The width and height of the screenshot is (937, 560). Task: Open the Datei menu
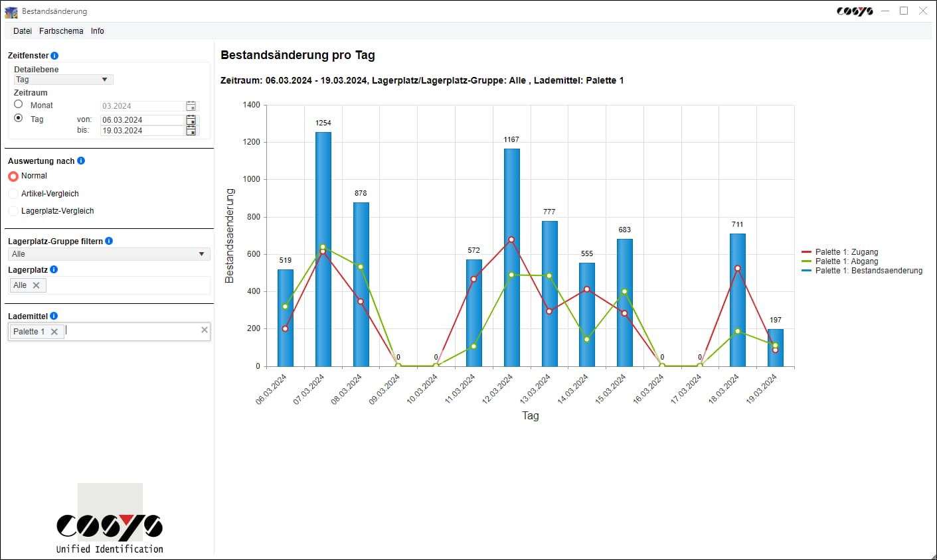[23, 31]
